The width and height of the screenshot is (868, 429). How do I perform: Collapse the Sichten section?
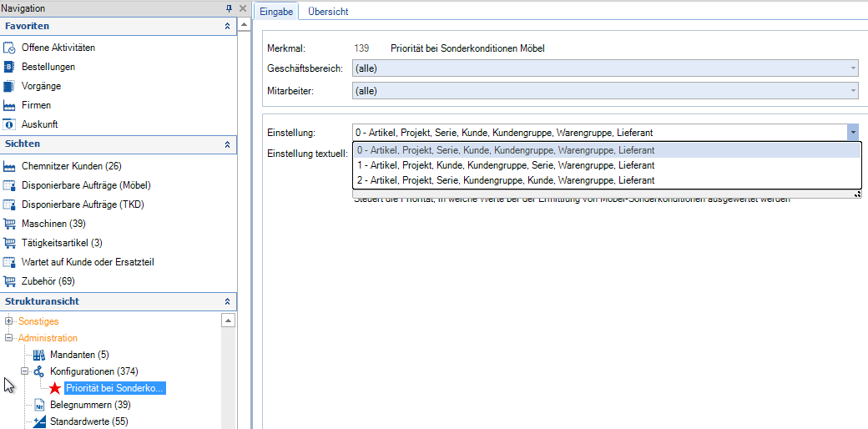click(227, 145)
